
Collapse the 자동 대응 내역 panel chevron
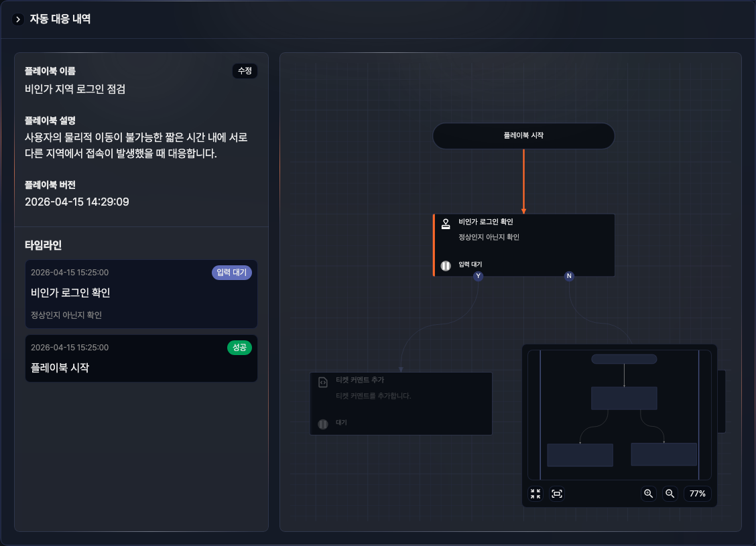[x=18, y=19]
